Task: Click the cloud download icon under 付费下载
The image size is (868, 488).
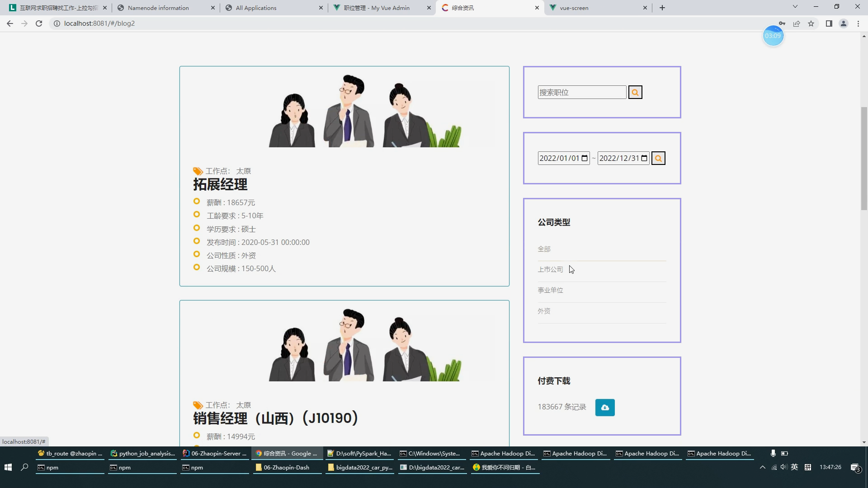Action: (605, 407)
